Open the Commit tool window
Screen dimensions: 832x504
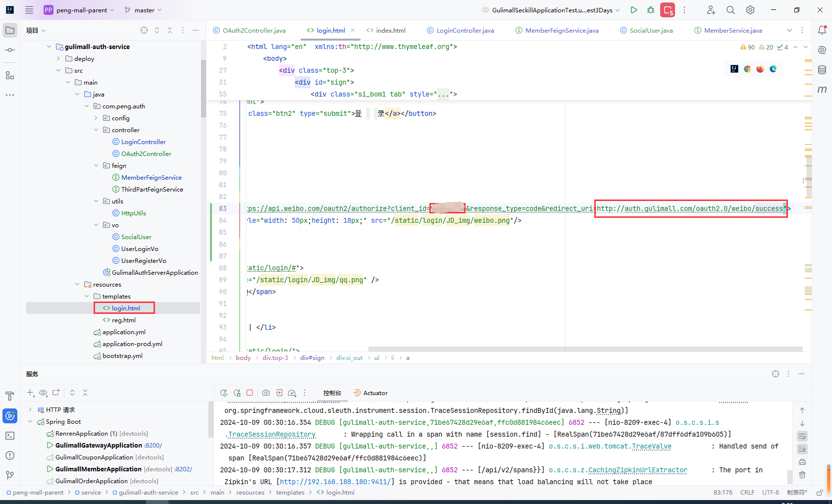pyautogui.click(x=10, y=50)
